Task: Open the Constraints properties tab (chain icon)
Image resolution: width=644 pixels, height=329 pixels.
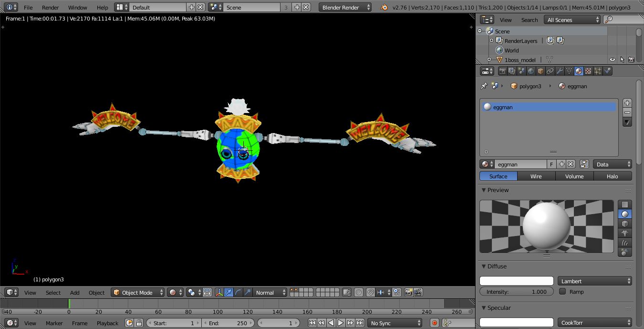Action: pyautogui.click(x=550, y=71)
